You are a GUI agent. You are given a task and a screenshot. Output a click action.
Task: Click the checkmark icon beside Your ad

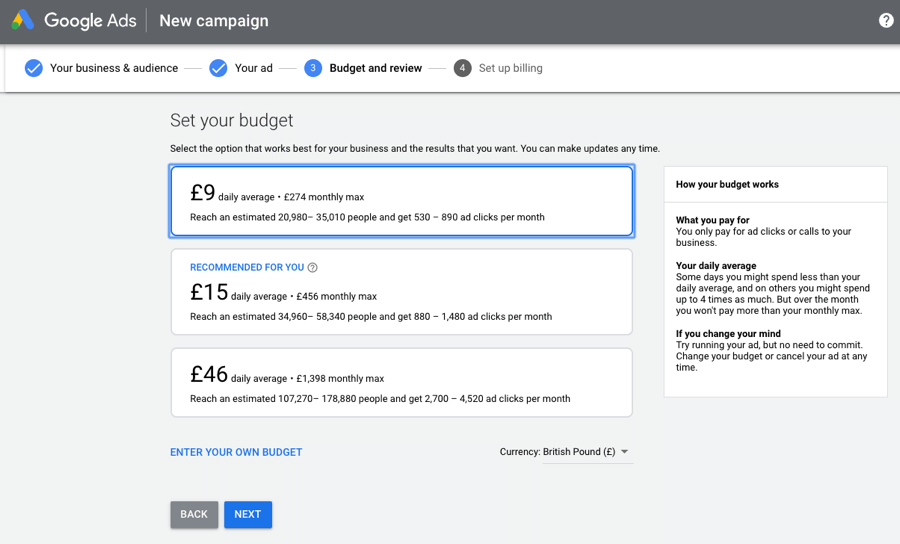pyautogui.click(x=218, y=68)
